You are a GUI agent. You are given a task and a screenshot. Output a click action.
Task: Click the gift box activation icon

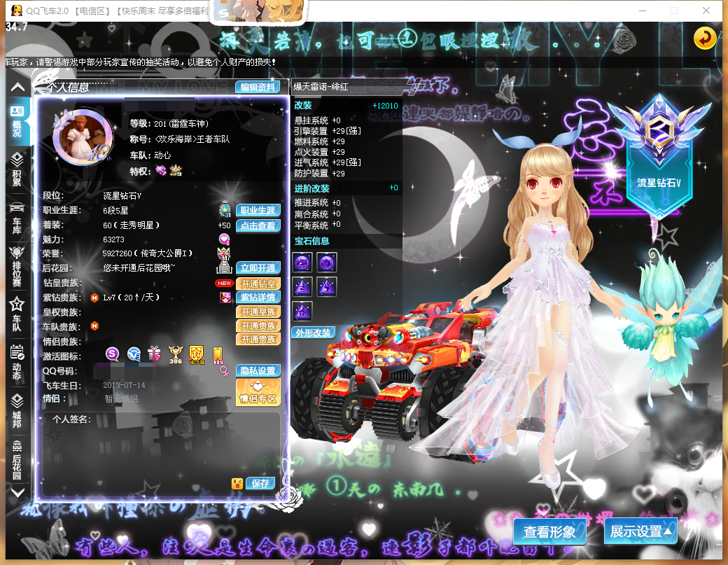coord(154,354)
